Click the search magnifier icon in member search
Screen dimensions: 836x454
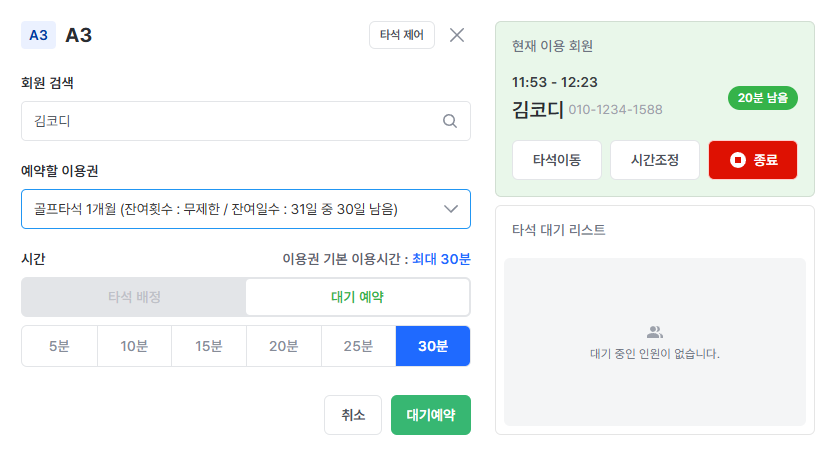click(x=449, y=121)
